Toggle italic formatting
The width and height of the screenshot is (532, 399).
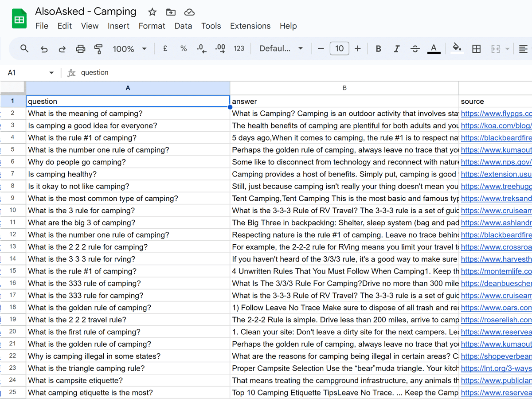point(396,49)
